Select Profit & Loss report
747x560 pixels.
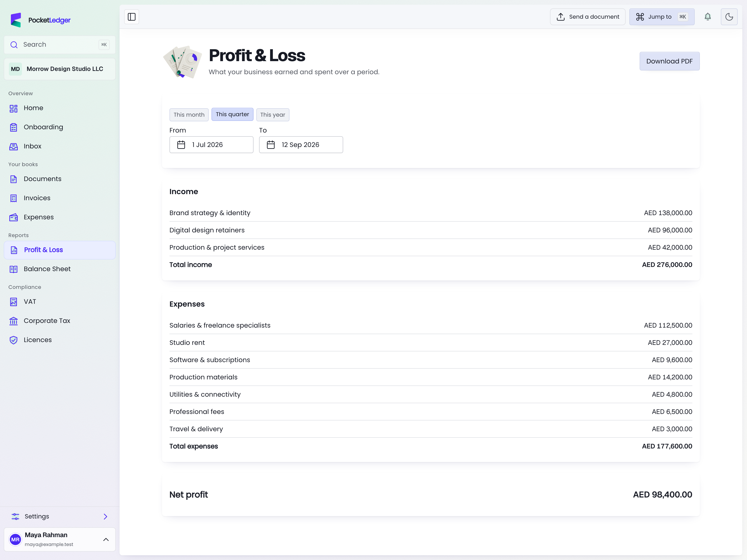[60, 250]
